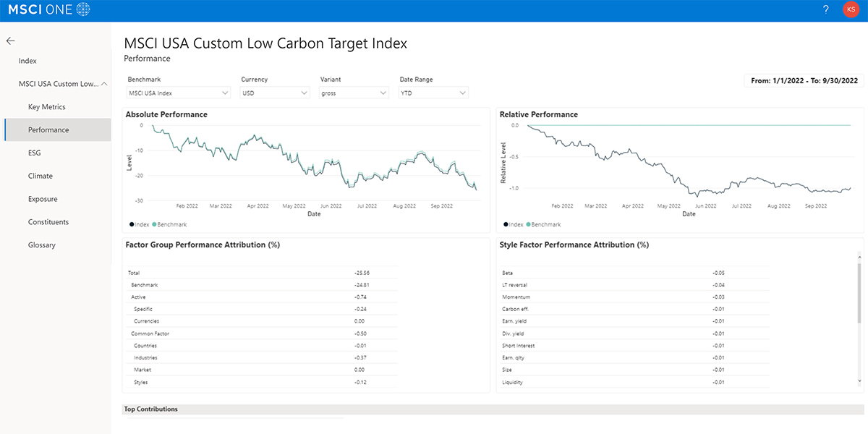Open the Exposure section
868x434 pixels.
[x=43, y=199]
